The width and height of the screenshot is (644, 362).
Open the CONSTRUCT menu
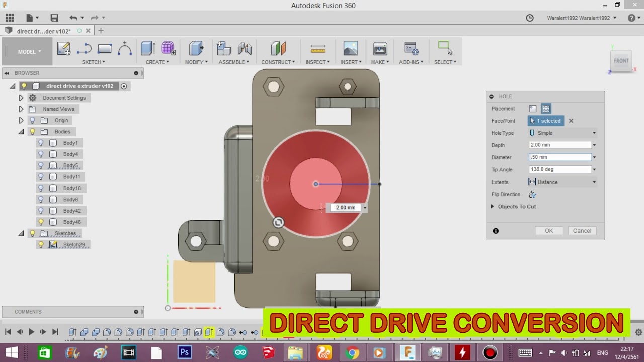tap(278, 62)
